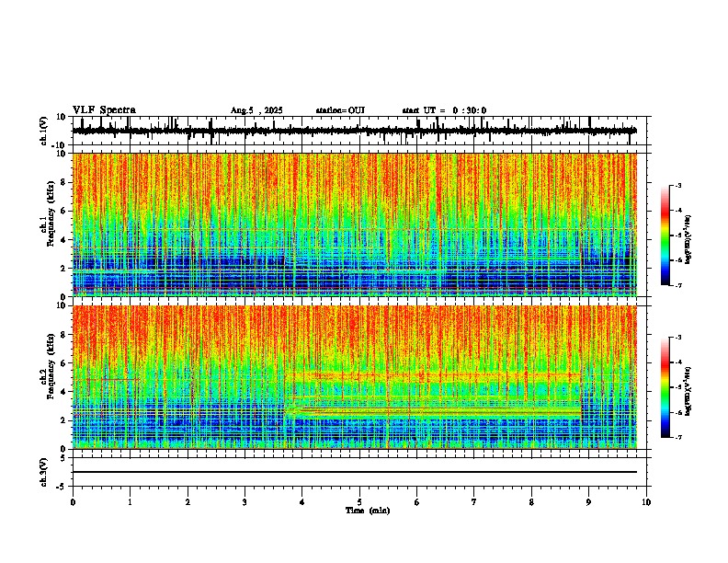728x563 pixels.
Task: Click the log(PSD) label beside ch.2 colorbar
Action: pos(688,391)
